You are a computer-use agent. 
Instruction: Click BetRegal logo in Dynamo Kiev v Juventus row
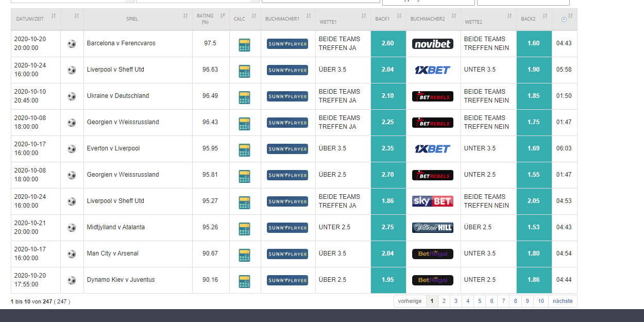click(x=433, y=280)
